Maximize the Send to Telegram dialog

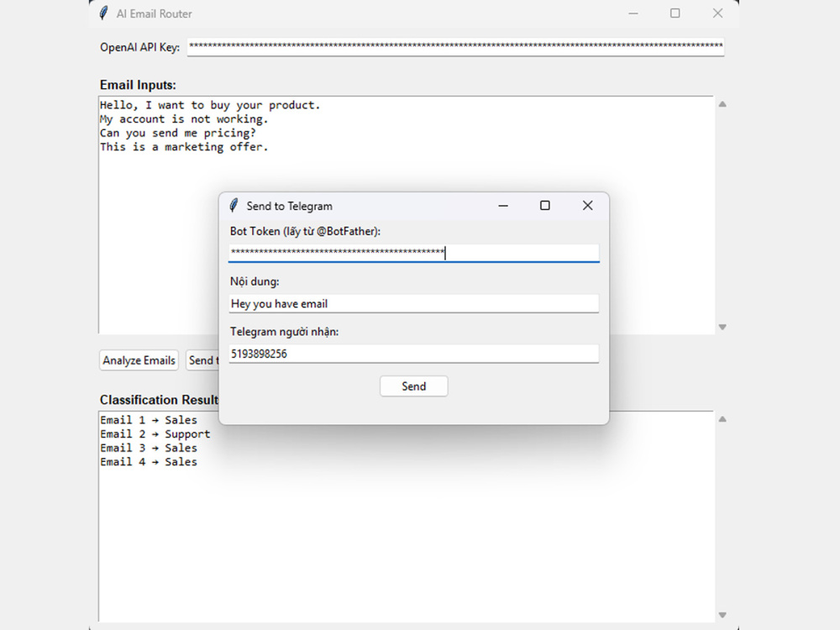[x=545, y=206]
